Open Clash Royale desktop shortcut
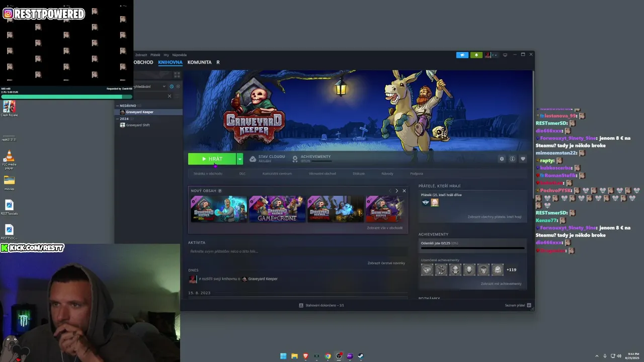 [9, 109]
